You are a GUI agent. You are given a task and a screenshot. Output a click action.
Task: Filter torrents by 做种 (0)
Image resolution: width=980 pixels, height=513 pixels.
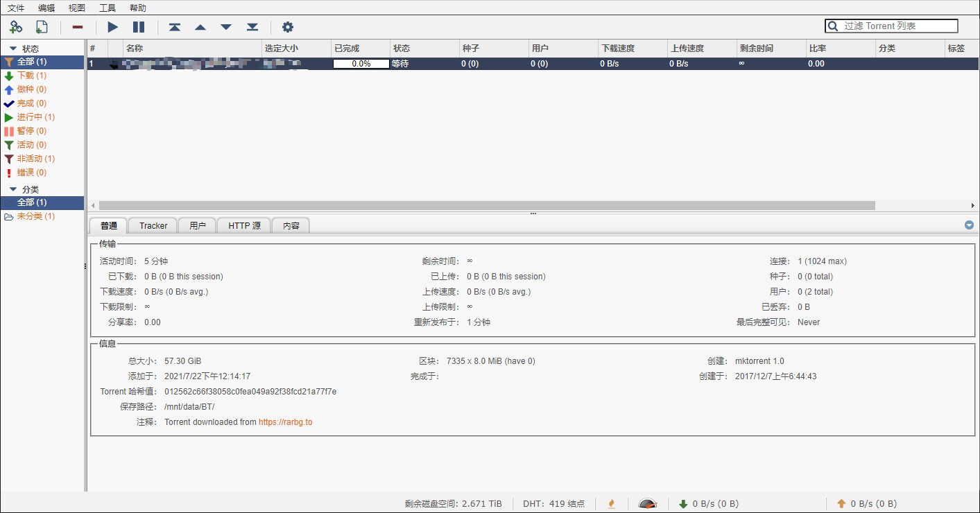click(42, 89)
